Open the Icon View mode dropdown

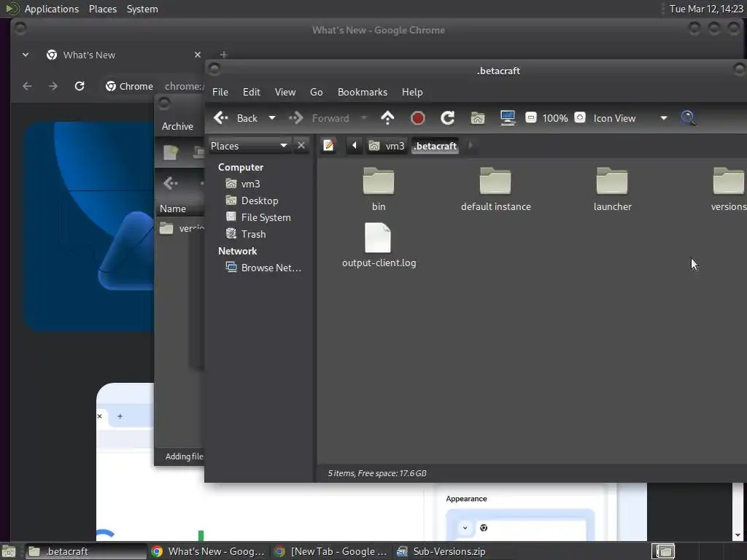pyautogui.click(x=629, y=118)
